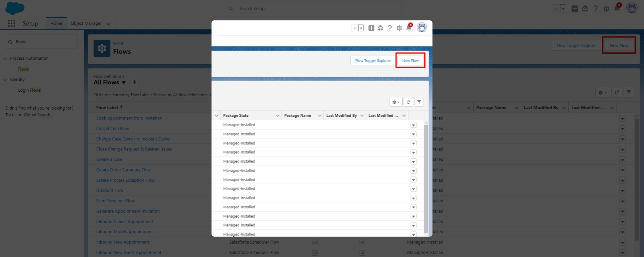Click the highlighted New Flow button in popup
The height and width of the screenshot is (257, 644).
point(410,61)
